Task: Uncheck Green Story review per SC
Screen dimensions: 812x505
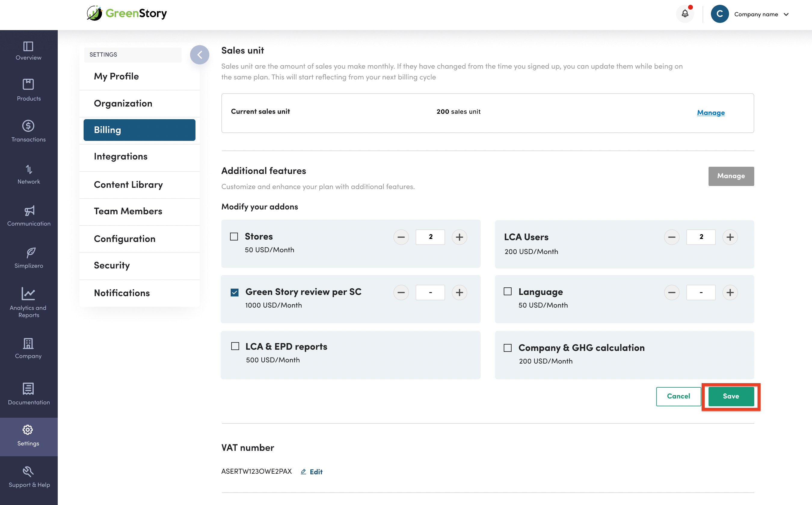Action: coord(235,292)
